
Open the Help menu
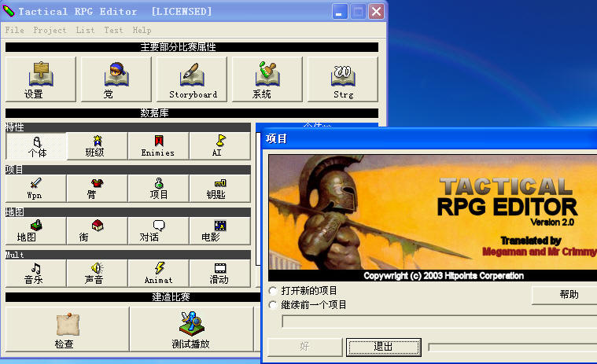142,30
